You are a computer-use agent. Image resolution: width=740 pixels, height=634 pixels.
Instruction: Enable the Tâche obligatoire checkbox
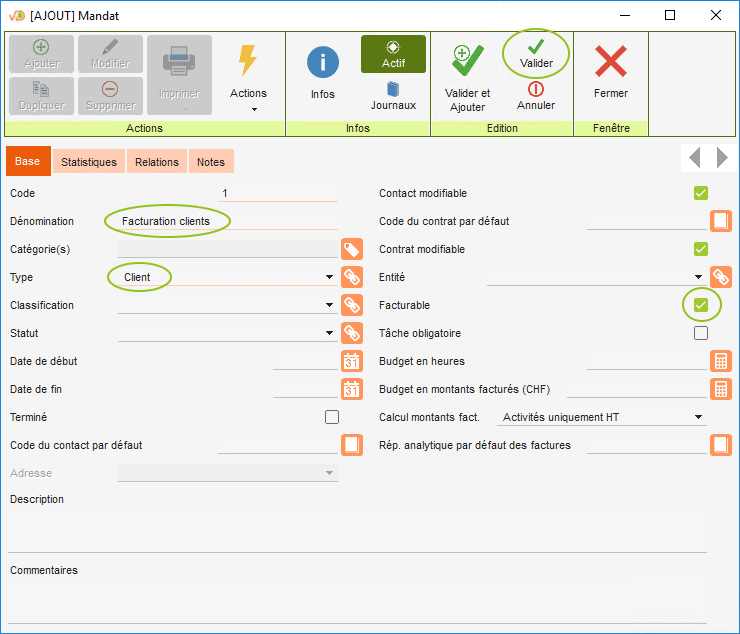pos(701,333)
